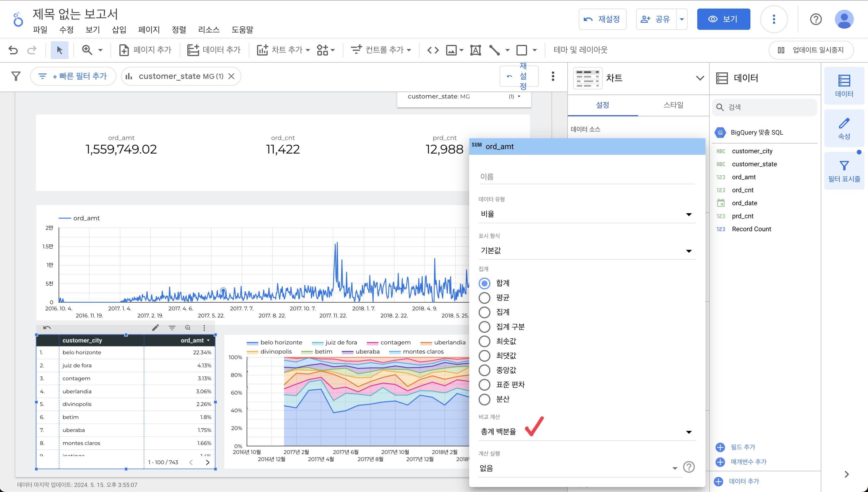Click the 필드 추가 link
Screen dimensions: 868x492
(x=742, y=447)
